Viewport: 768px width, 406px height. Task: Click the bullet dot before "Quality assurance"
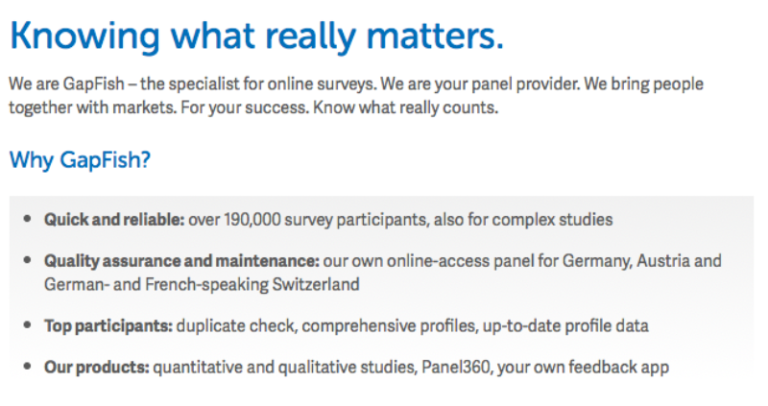[26, 261]
